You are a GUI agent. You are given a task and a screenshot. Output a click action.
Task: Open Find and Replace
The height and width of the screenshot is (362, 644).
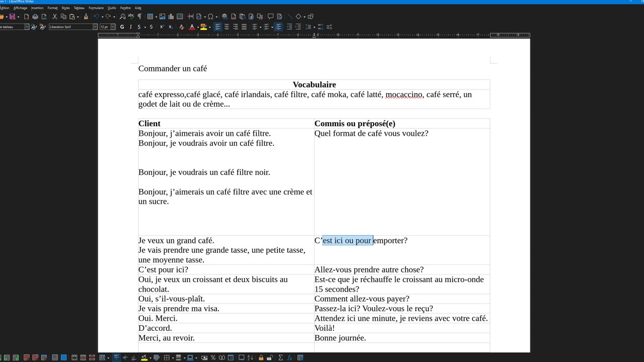122,17
